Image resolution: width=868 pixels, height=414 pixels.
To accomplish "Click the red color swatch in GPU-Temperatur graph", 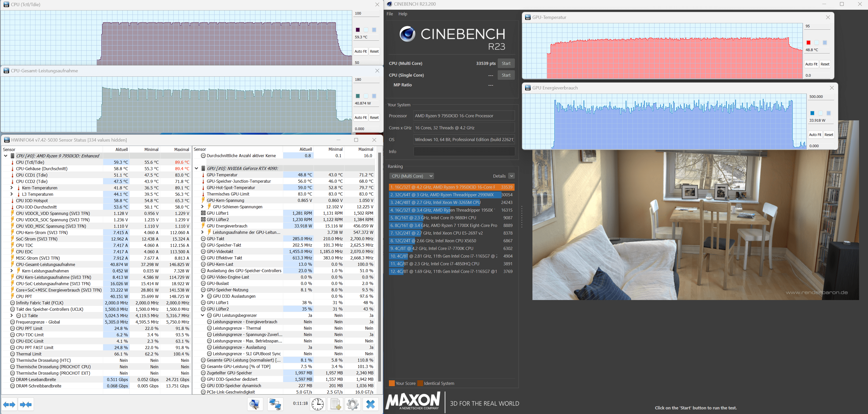I will [x=808, y=42].
